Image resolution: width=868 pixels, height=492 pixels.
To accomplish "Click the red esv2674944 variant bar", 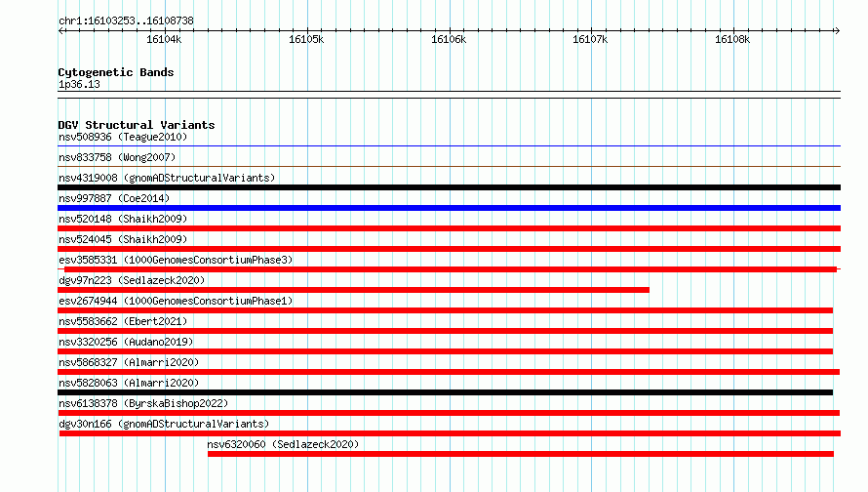I will (445, 310).
